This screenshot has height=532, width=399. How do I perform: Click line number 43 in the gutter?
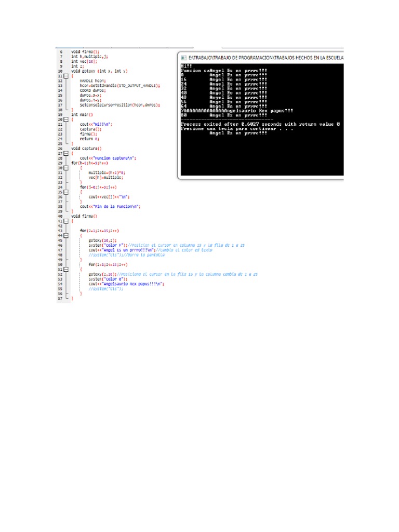tap(60, 231)
